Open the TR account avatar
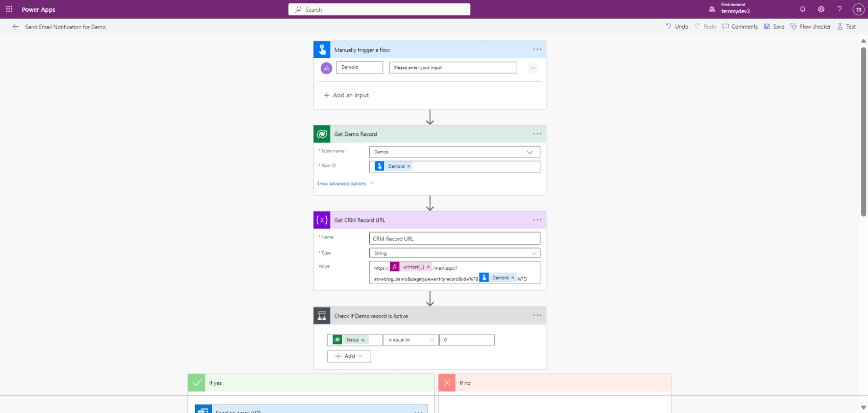Image resolution: width=868 pixels, height=413 pixels. [x=858, y=9]
